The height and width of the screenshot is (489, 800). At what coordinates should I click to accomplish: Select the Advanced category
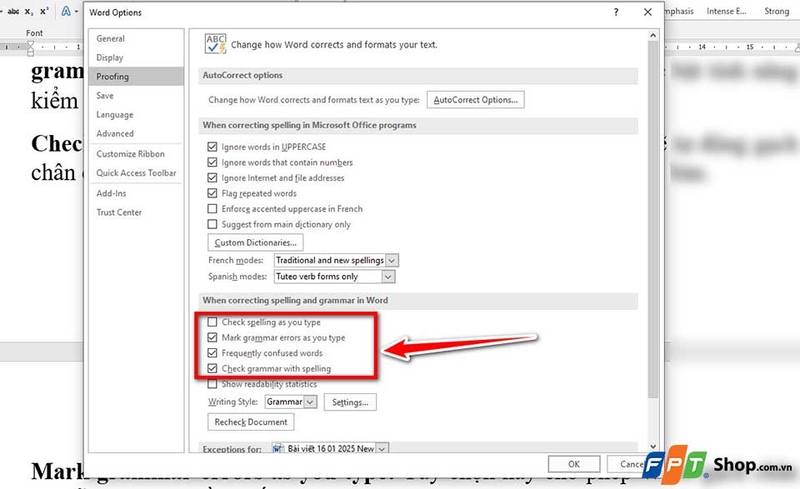point(136,134)
